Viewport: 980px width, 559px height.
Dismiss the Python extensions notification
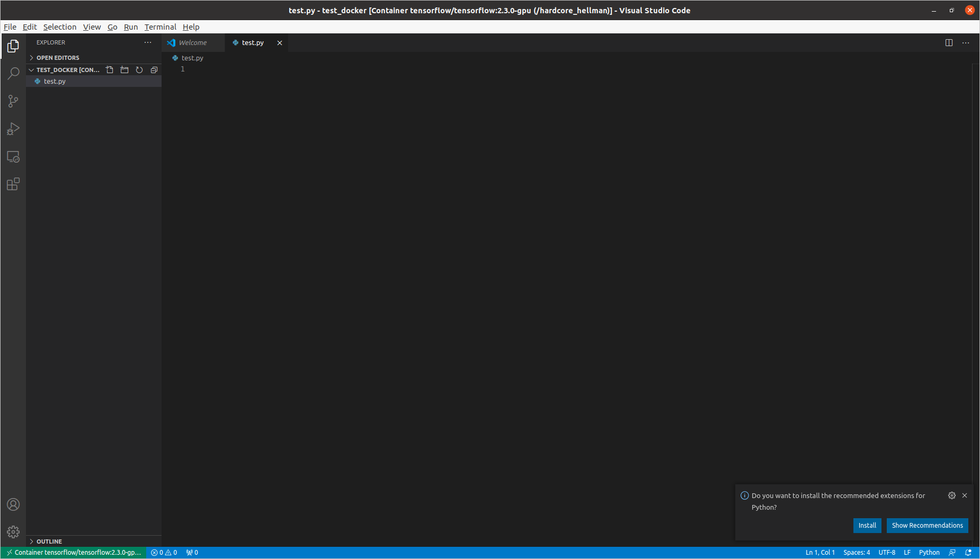[x=965, y=495]
